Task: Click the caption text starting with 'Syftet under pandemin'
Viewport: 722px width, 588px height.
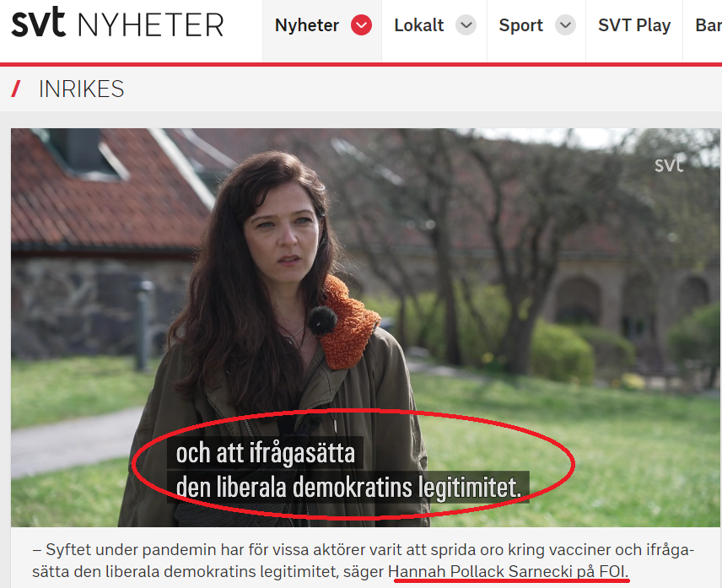Action: click(363, 561)
